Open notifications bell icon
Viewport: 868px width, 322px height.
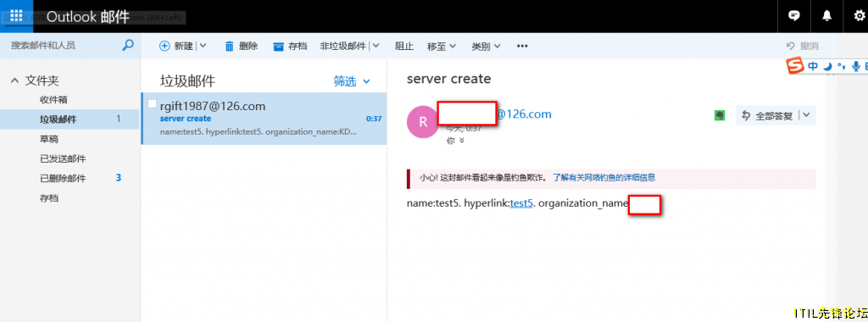(x=826, y=16)
